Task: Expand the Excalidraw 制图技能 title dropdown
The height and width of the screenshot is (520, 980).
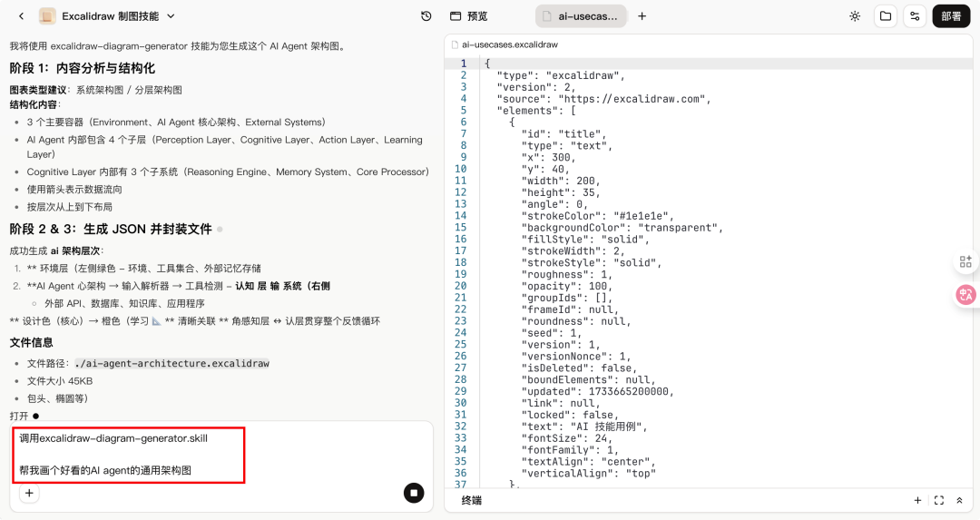Action: (x=171, y=16)
